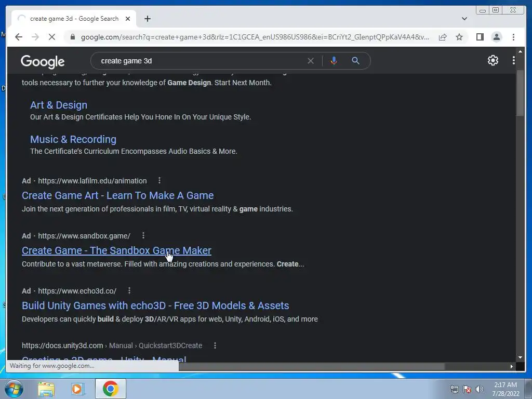Click the horizontal scrollbar thumb

[x=312, y=366]
